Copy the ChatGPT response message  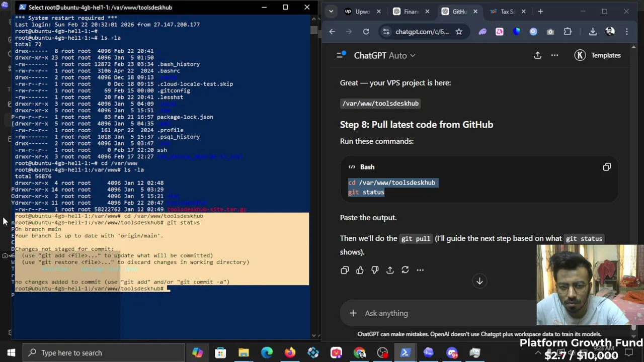(x=345, y=270)
